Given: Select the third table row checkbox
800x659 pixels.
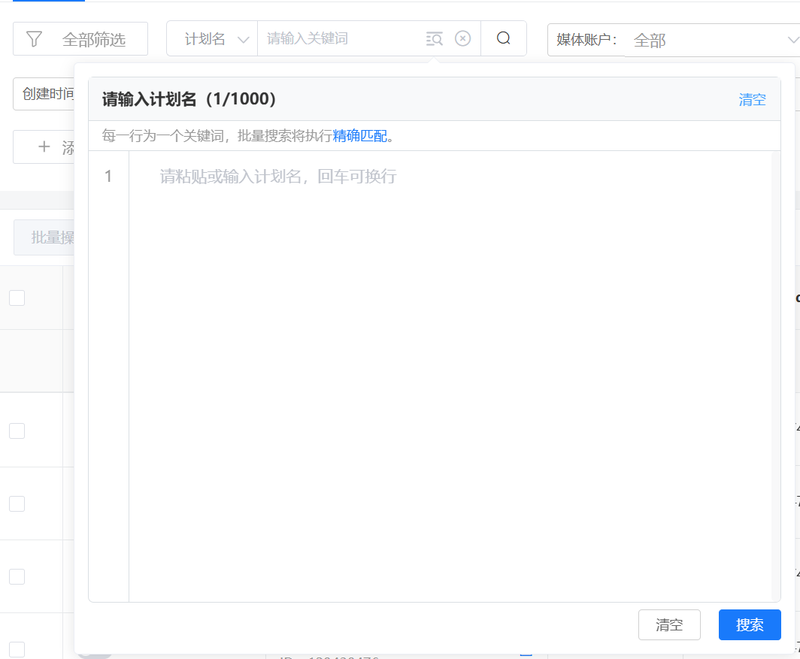Looking at the screenshot, I should click(x=17, y=576).
